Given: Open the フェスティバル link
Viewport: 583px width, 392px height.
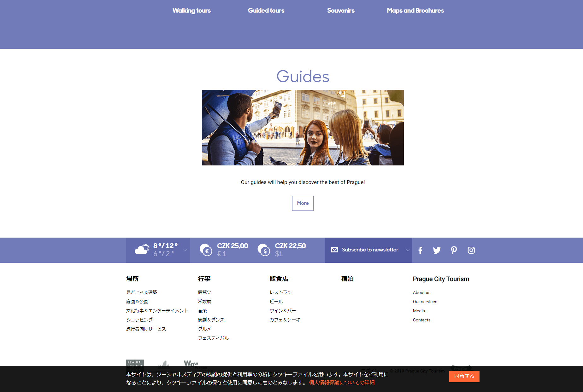Looking at the screenshot, I should [213, 338].
